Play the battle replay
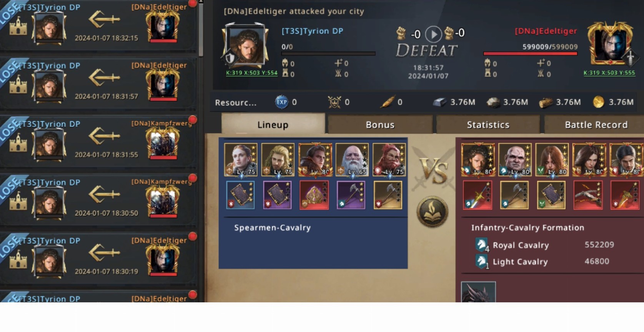Viewport: 644px width, 332px height. click(433, 34)
